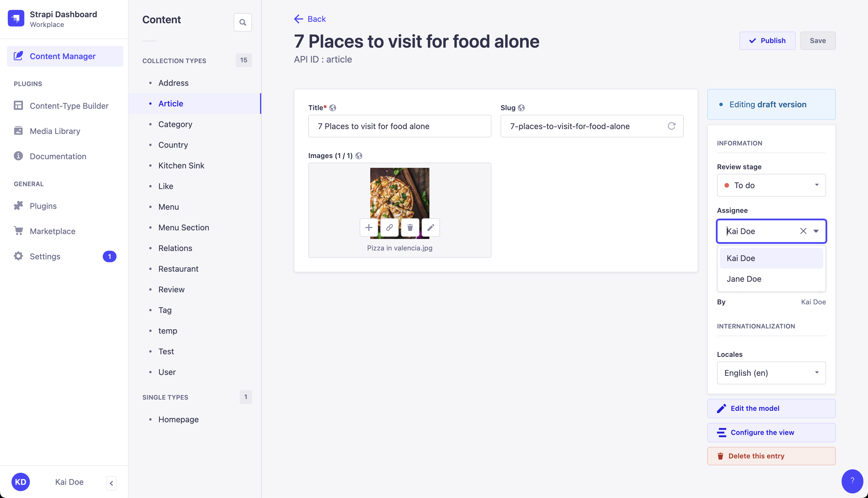Select Jane Doe from assignee list
Image resolution: width=868 pixels, height=498 pixels.
pyautogui.click(x=744, y=279)
